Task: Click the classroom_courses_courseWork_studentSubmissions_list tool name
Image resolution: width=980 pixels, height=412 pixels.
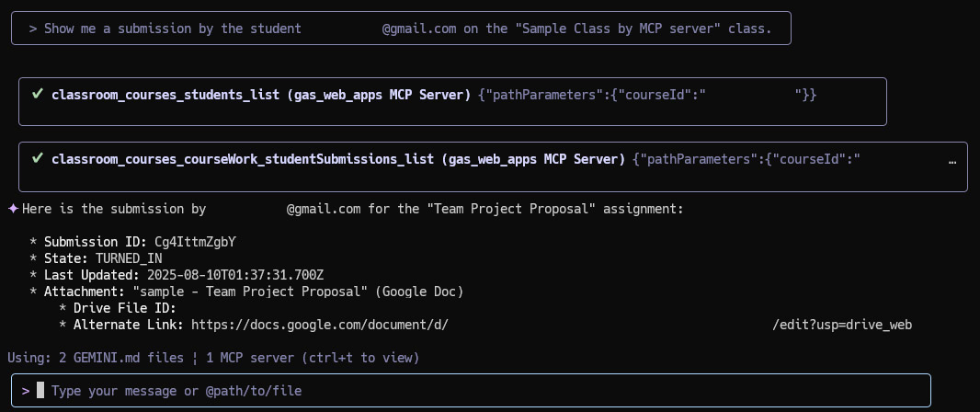Action: pos(243,159)
